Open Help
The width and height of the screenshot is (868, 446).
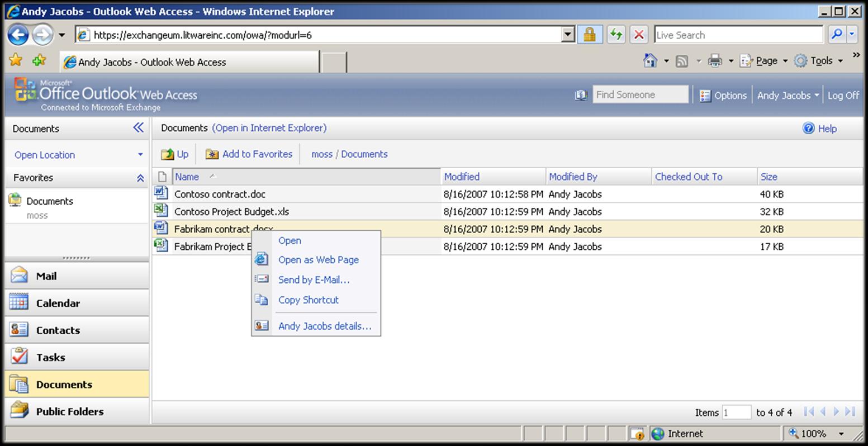click(820, 129)
